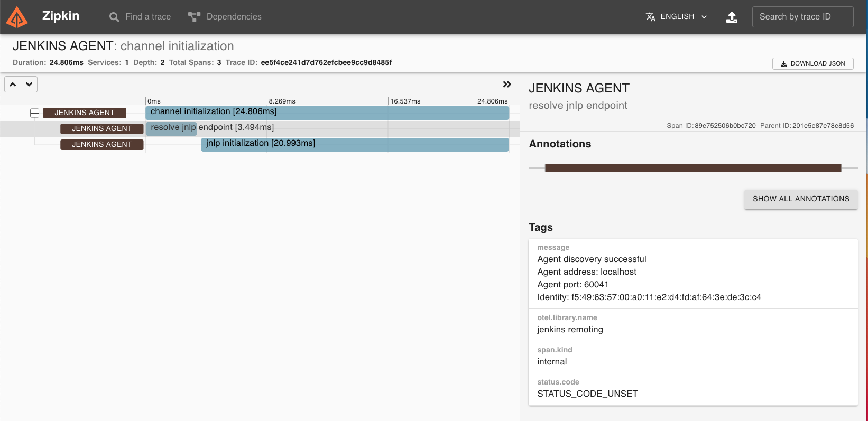Click the 'internal' span.kind value
Image resolution: width=868 pixels, height=421 pixels.
pos(552,362)
